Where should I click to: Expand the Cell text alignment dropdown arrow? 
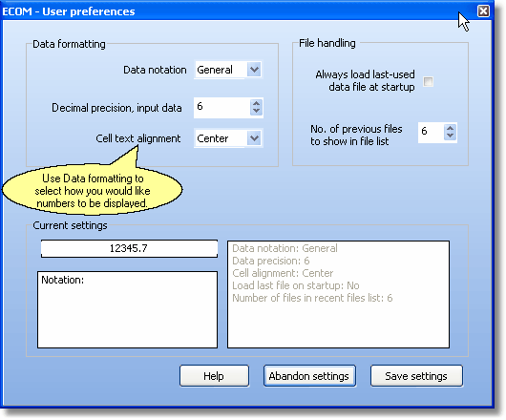pos(254,138)
